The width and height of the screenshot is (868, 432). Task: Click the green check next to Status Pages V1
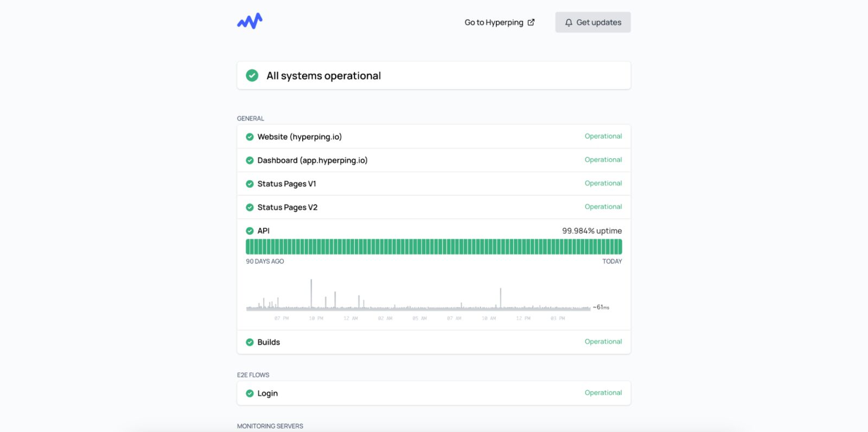(250, 184)
